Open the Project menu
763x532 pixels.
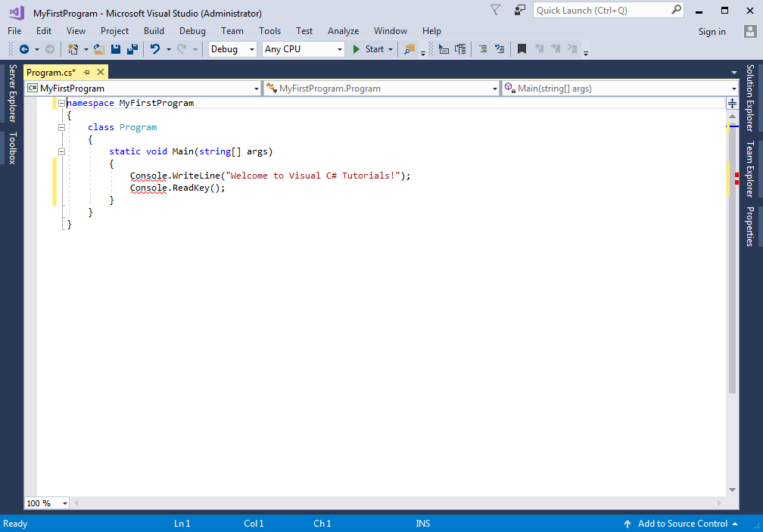pyautogui.click(x=114, y=31)
